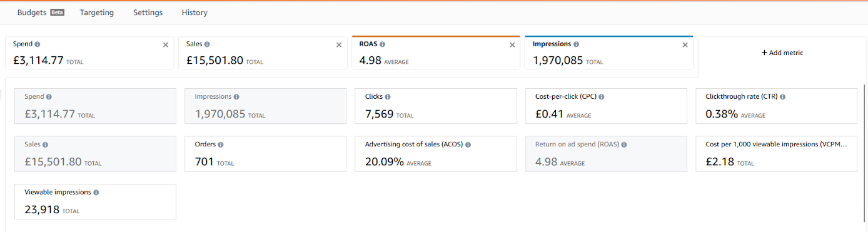Viewport: 868px width, 232px height.
Task: Click info icon beside Cost-per-click (CPC)
Action: coord(602,97)
